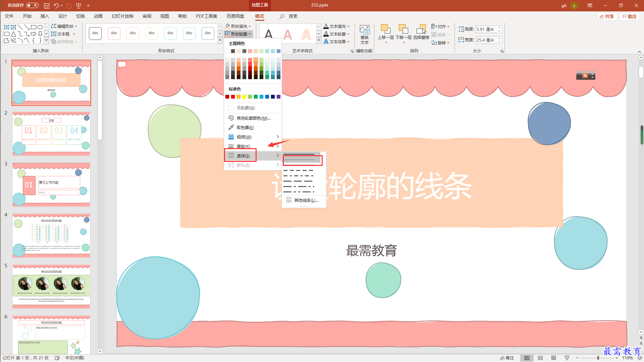
Task: Click the comment bubble icon on slide
Action: pyautogui.click(x=122, y=64)
